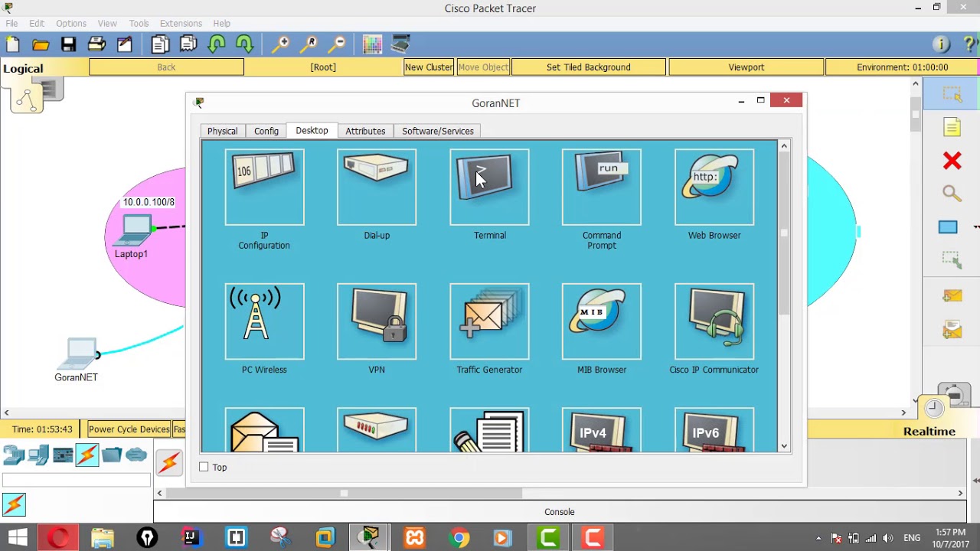Image resolution: width=980 pixels, height=551 pixels.
Task: Open the Options menu
Action: (x=71, y=24)
